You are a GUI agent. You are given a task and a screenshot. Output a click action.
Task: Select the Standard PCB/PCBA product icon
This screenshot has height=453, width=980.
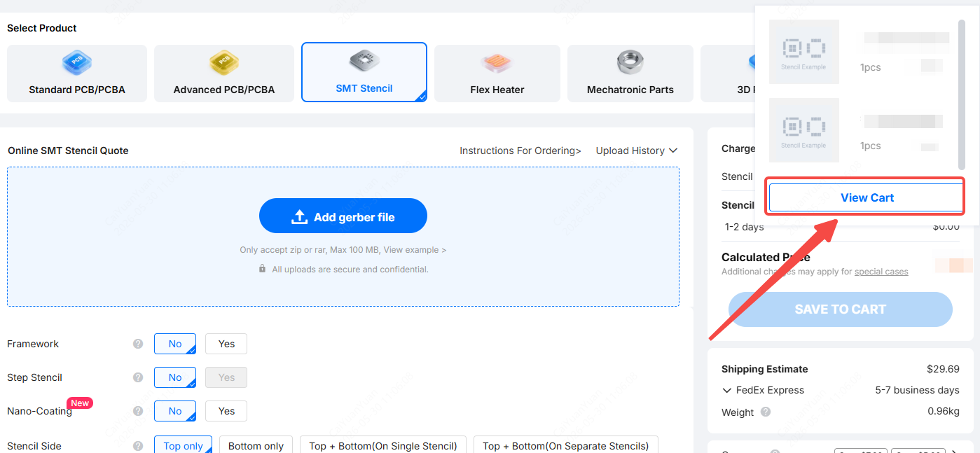pos(77,63)
